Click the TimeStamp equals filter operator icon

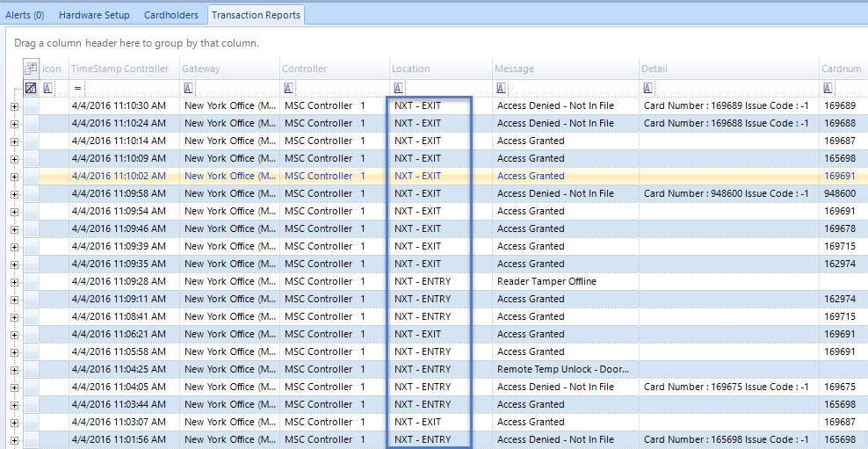click(x=77, y=88)
